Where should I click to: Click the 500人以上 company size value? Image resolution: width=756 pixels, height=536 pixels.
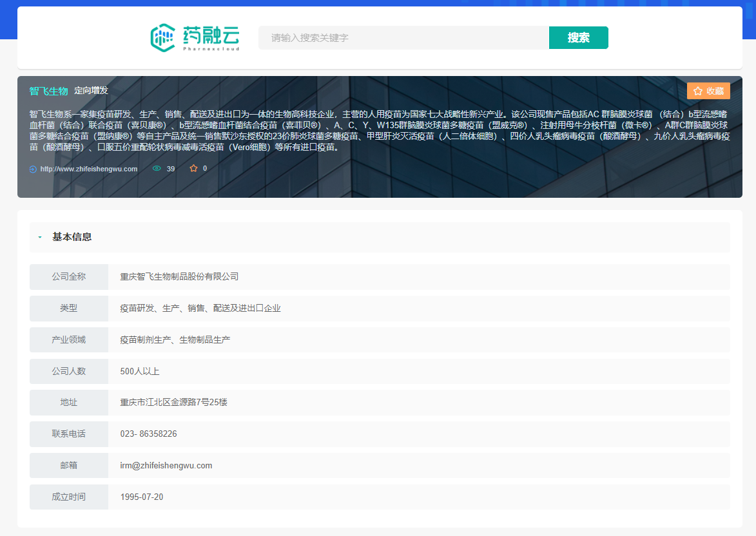click(x=139, y=371)
